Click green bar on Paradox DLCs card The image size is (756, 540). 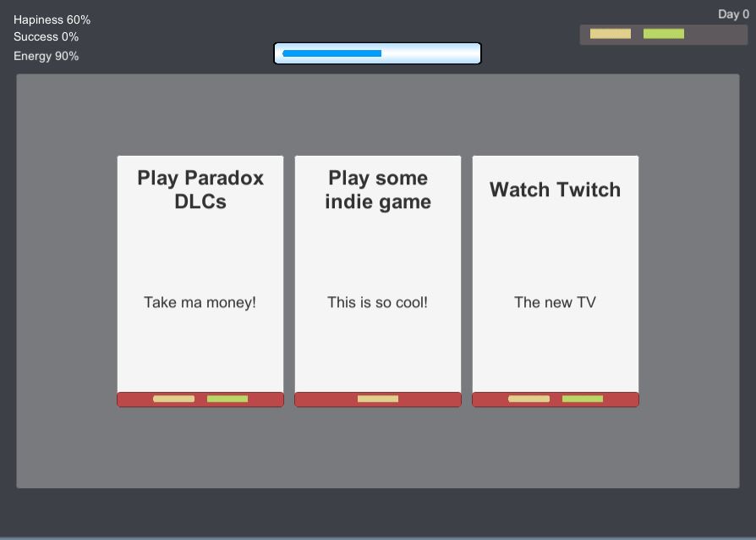pos(227,399)
